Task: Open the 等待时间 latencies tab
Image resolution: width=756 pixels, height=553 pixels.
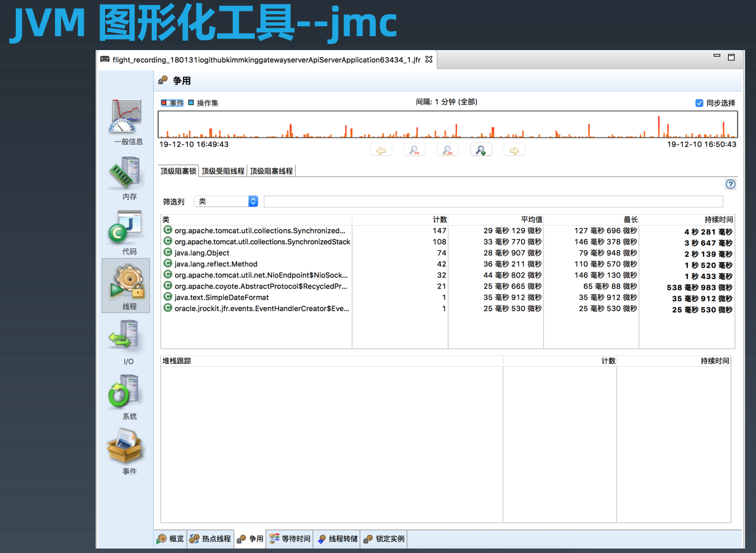Action: tap(290, 539)
